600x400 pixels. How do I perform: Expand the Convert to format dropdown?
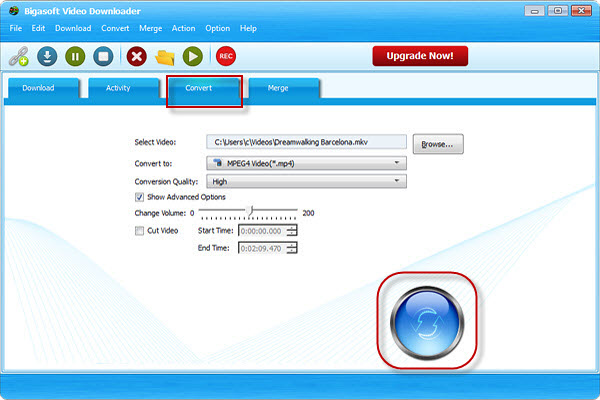pos(306,163)
